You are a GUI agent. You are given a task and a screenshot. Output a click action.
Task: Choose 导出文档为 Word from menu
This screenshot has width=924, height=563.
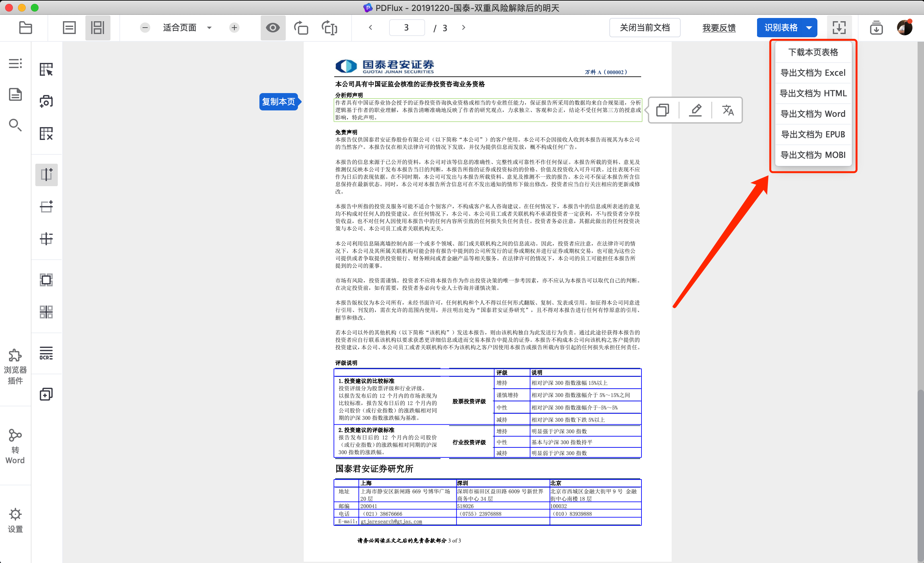(813, 114)
